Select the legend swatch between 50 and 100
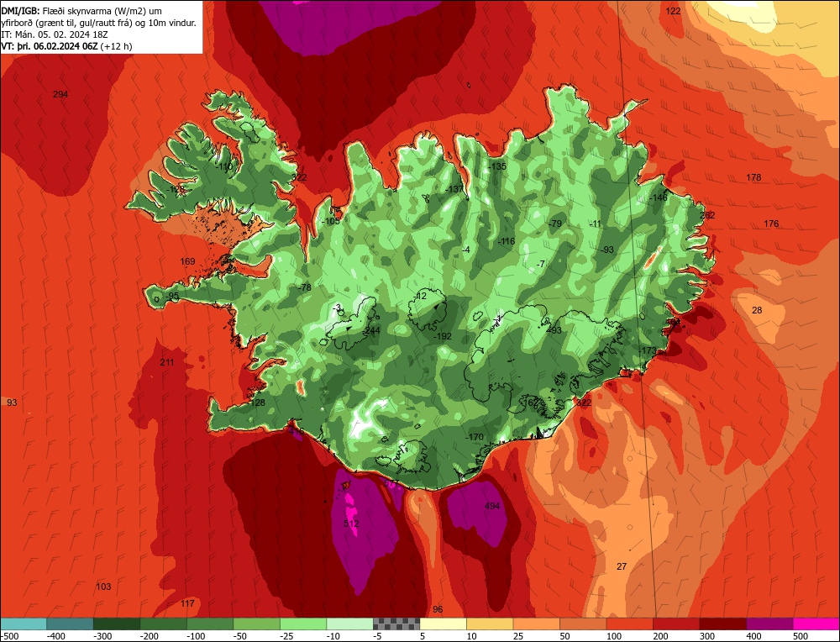 [583, 624]
